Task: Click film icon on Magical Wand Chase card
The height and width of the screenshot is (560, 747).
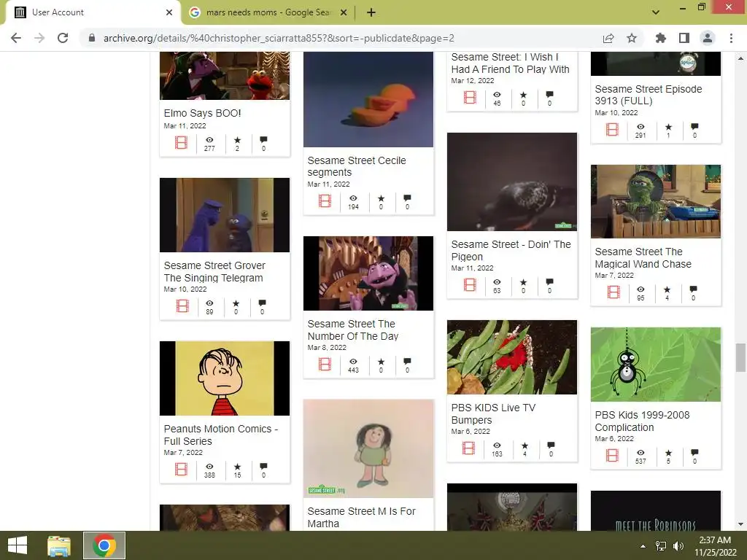Action: click(x=614, y=292)
